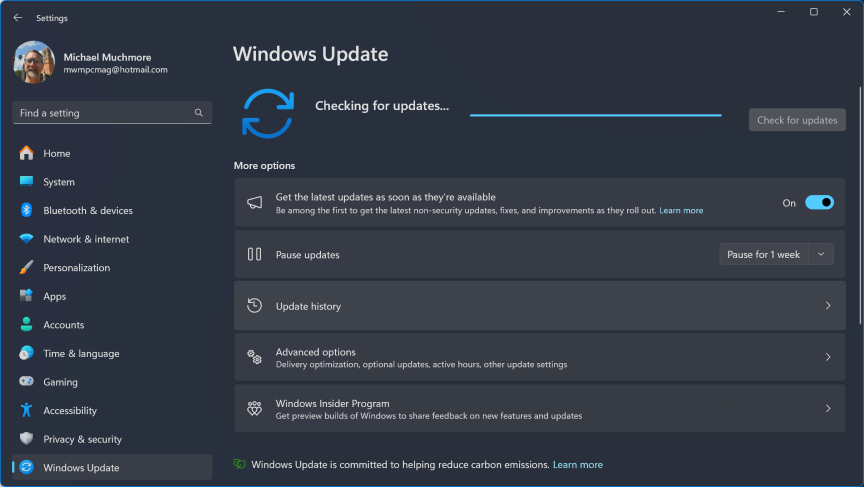This screenshot has height=487, width=864.
Task: Click the Apps icon in sidebar
Action: tap(26, 296)
